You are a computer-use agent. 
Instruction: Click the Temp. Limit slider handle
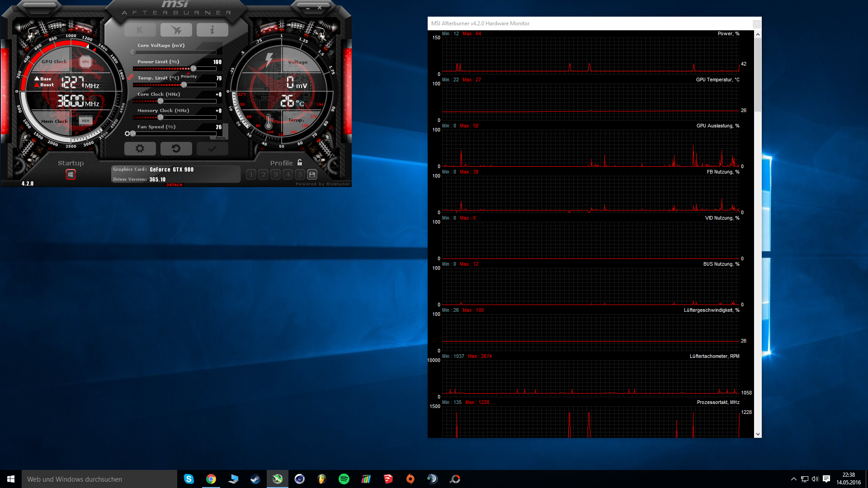click(x=184, y=85)
